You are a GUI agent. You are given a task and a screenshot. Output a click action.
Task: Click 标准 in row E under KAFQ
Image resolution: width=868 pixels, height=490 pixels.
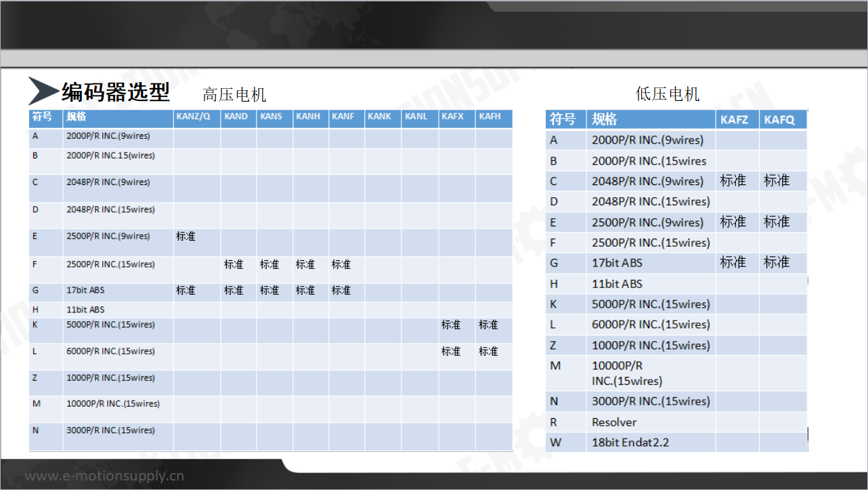pyautogui.click(x=777, y=222)
